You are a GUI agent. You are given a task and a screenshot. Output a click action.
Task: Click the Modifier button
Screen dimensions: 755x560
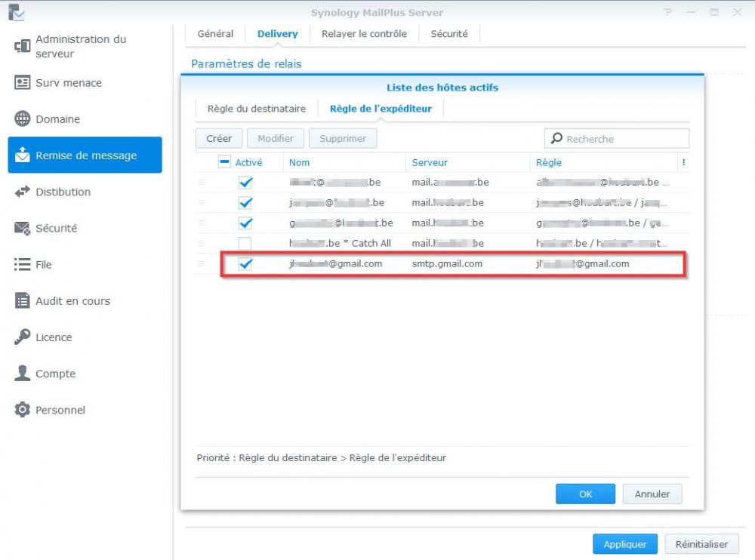point(276,138)
